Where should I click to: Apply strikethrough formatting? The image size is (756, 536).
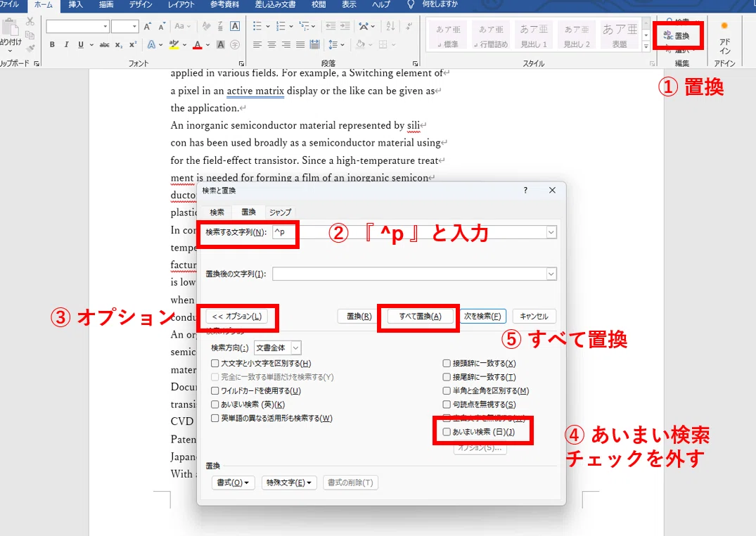point(104,44)
